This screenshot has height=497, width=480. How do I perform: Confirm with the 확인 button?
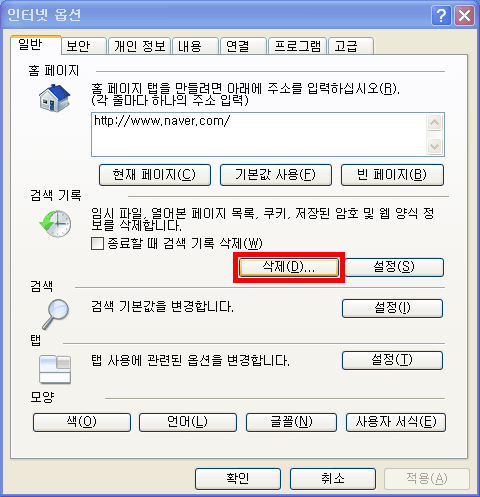tap(238, 479)
